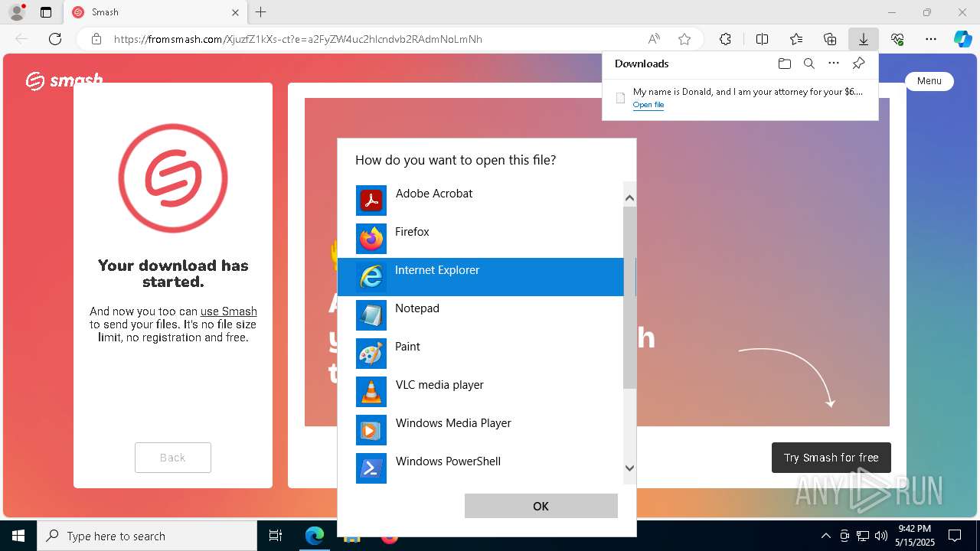Open Collections icon in toolbar
The height and width of the screenshot is (551, 980).
830,39
